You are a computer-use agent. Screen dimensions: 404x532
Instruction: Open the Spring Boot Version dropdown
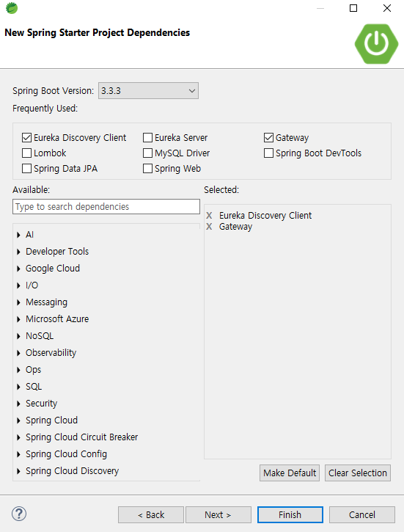(x=148, y=91)
